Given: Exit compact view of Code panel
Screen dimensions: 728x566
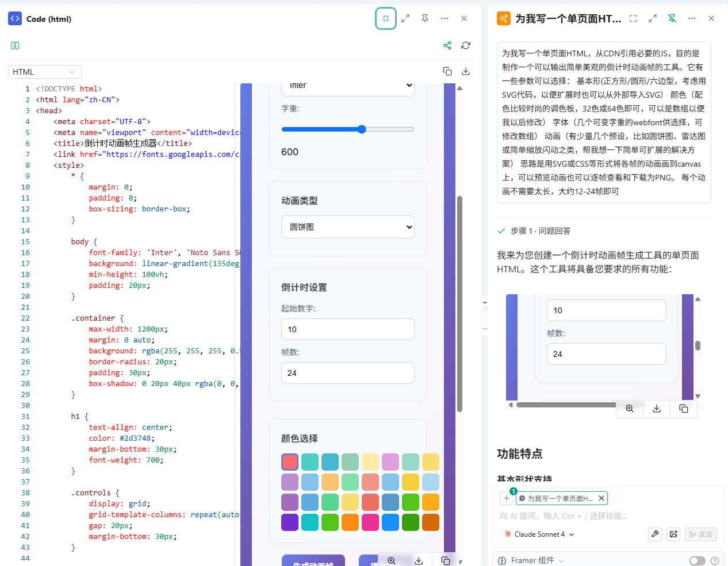Looking at the screenshot, I should point(386,18).
